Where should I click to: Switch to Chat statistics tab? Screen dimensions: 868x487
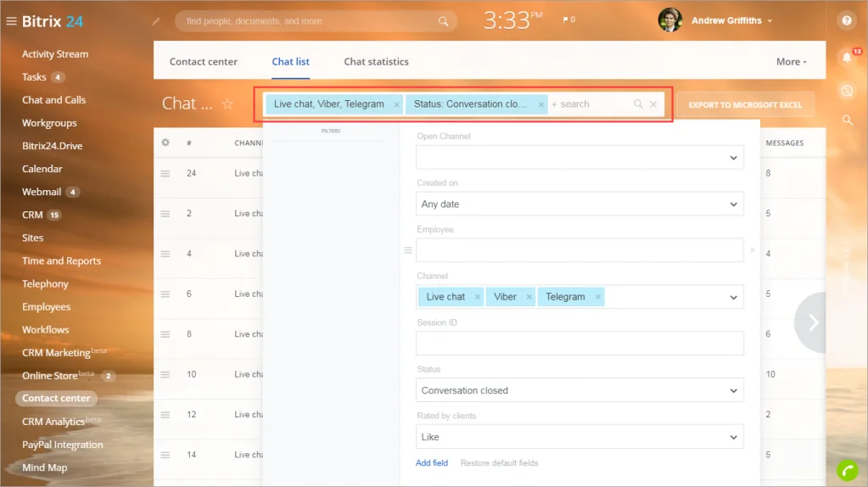click(376, 61)
